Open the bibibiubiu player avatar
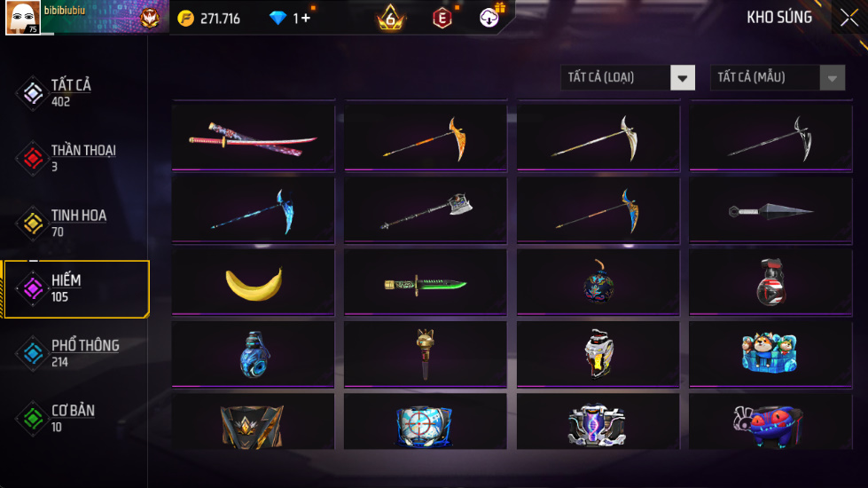 (23, 18)
